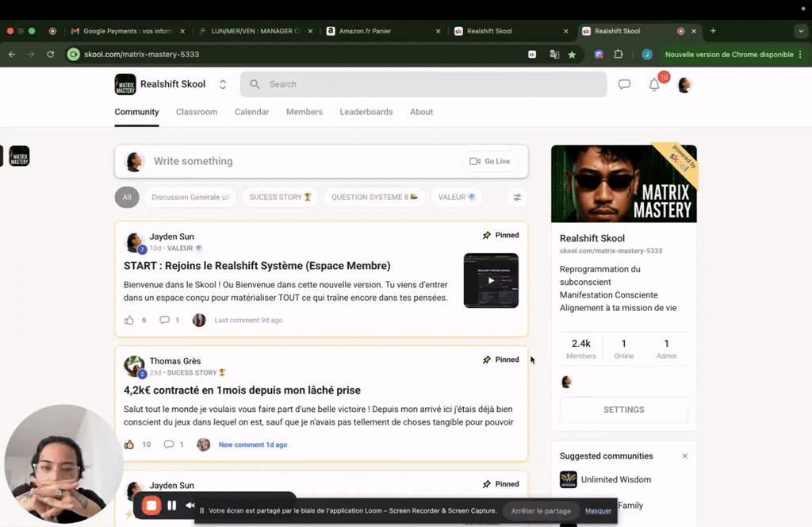Open notifications bell with badge

(x=655, y=84)
